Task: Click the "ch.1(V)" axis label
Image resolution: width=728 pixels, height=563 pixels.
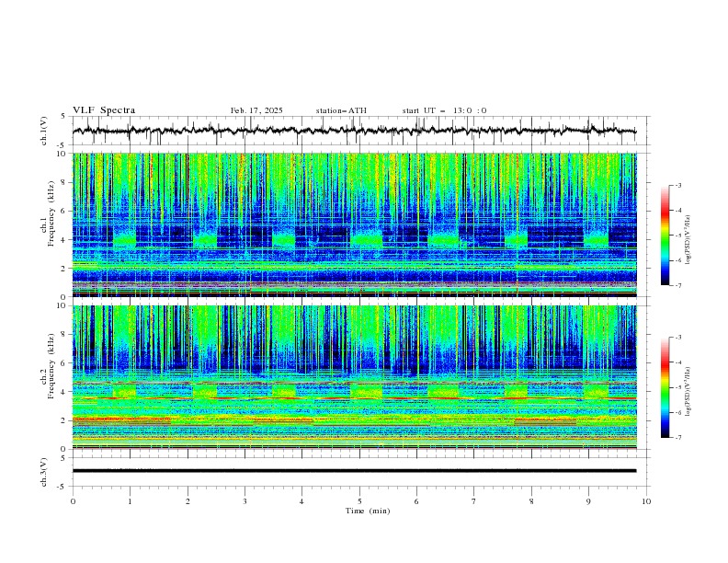Action: pyautogui.click(x=44, y=131)
